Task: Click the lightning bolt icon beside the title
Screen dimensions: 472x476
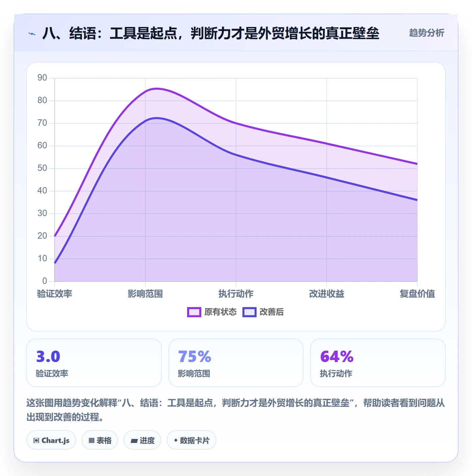Action: pos(32,34)
